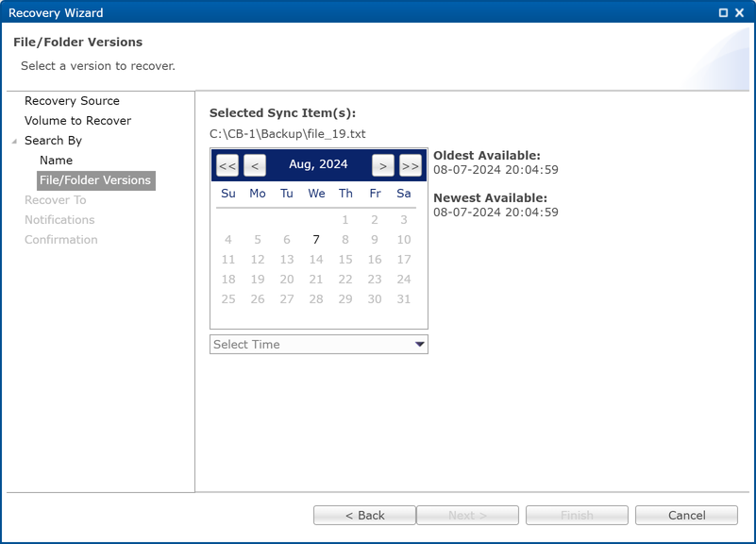Cancel the recovery wizard
This screenshot has height=544, width=756.
click(686, 515)
